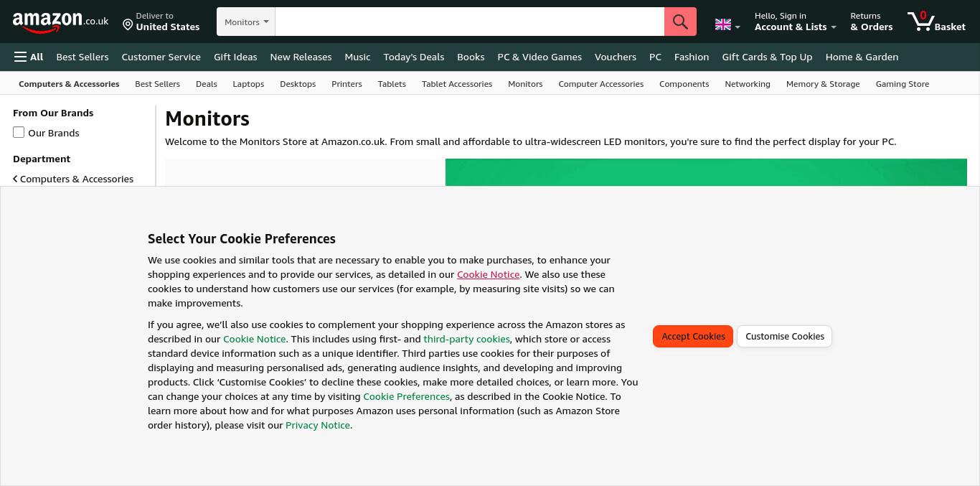Open Deals in the subnav
Viewport: 980px width, 486px height.
point(206,84)
